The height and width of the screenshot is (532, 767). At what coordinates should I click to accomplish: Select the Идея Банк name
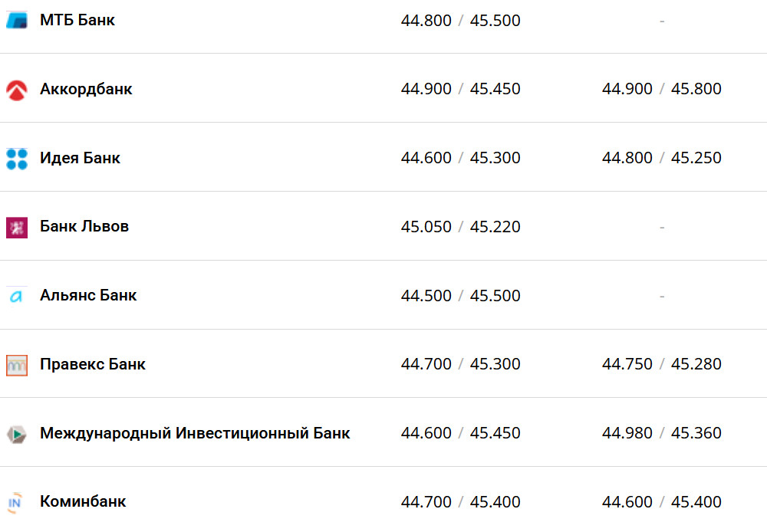point(80,159)
